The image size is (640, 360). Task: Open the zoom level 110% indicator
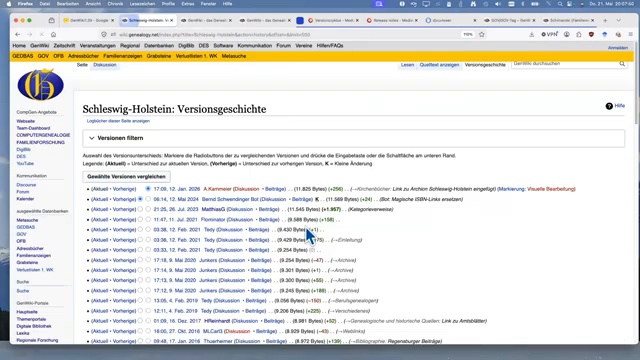(468, 35)
